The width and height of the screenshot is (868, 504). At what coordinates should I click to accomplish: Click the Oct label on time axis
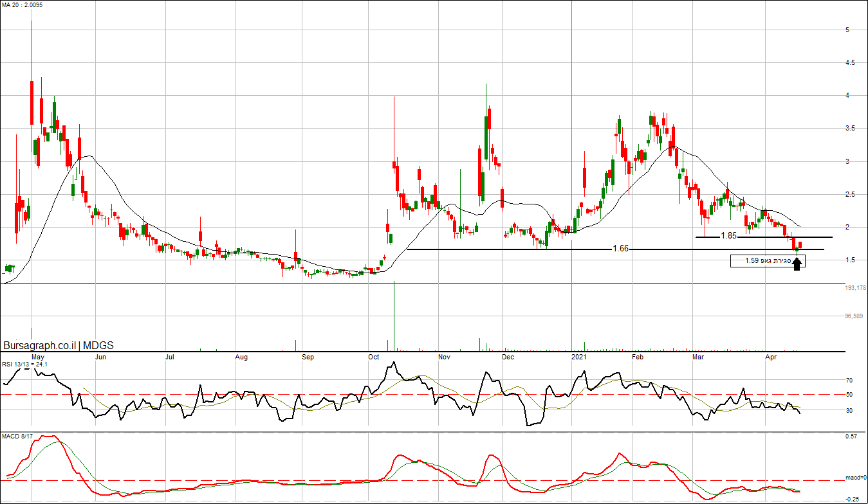click(x=374, y=356)
